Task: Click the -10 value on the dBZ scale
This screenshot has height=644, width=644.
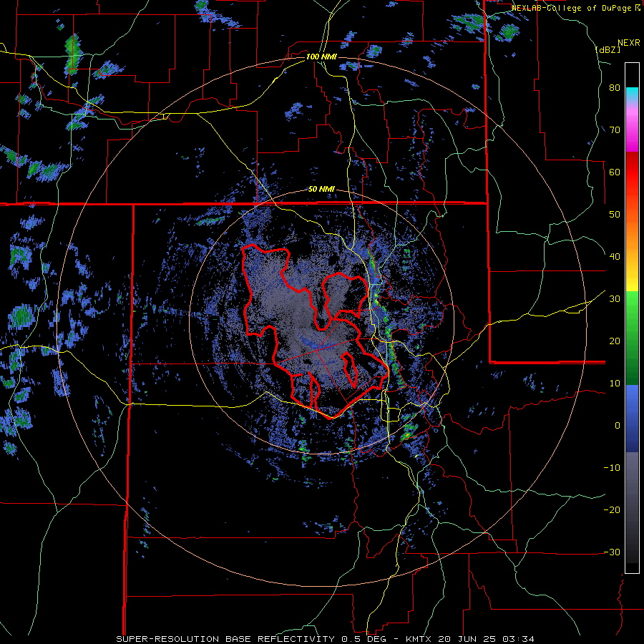Action: click(612, 468)
